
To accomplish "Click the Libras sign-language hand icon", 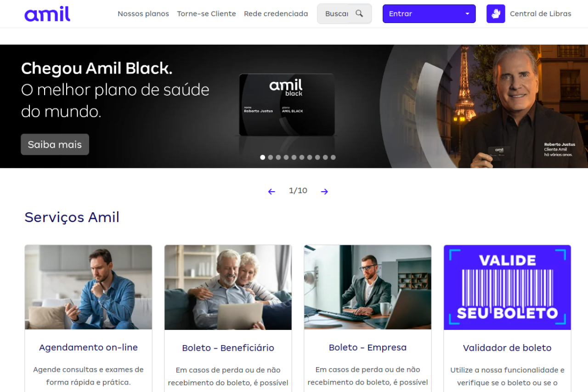I will click(x=496, y=14).
